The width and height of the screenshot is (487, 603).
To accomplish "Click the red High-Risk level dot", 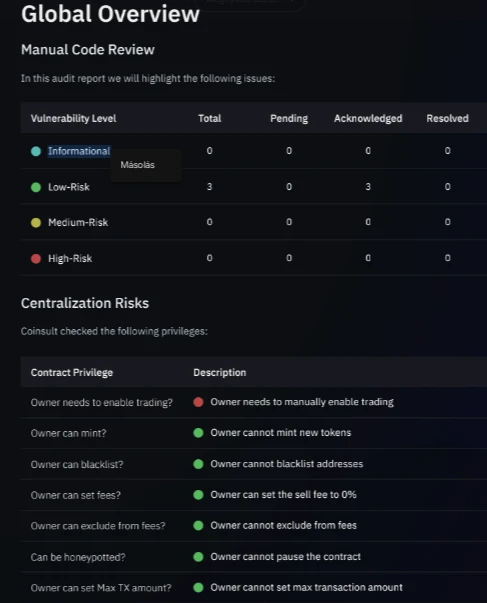I will [36, 258].
